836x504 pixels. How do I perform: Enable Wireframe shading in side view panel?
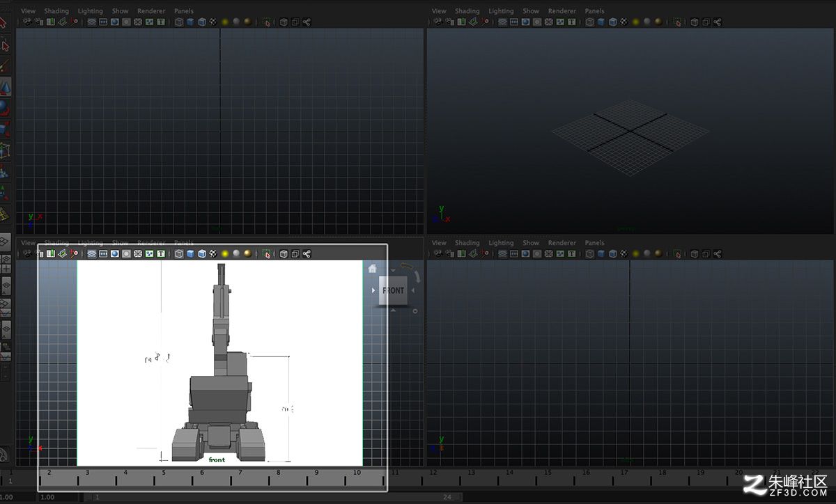pyautogui.click(x=589, y=253)
